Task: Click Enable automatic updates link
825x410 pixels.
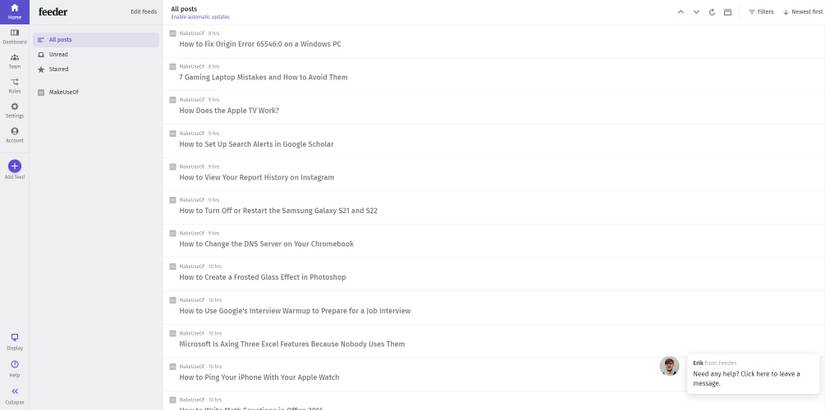Action: (x=200, y=17)
